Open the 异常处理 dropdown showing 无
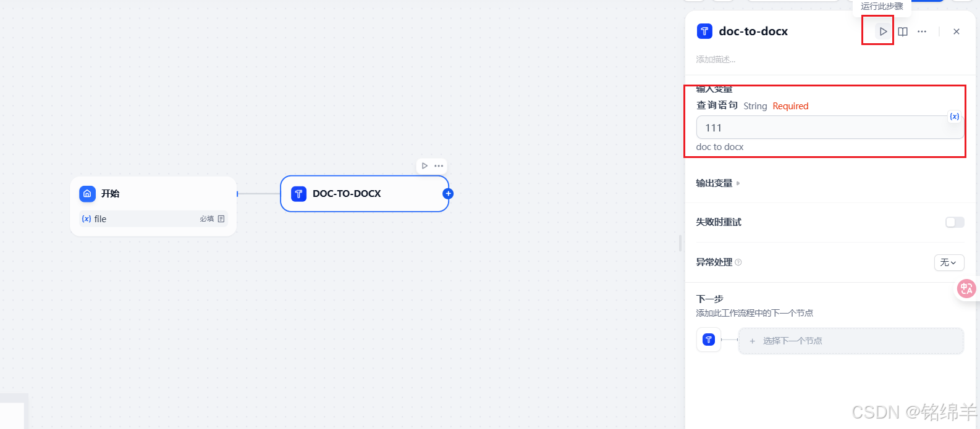980x429 pixels. (x=948, y=262)
